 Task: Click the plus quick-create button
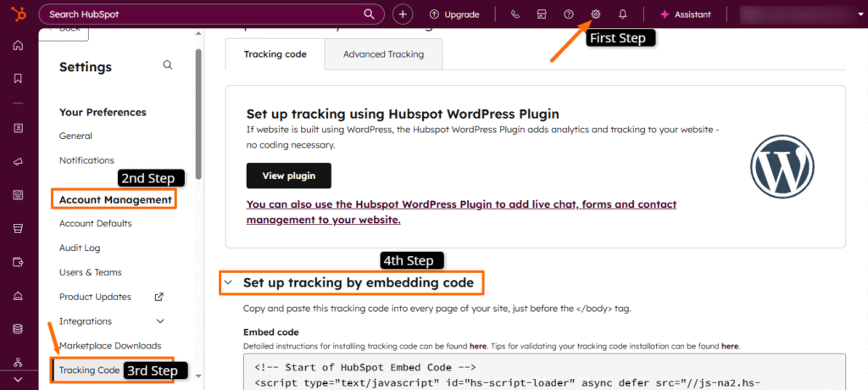click(403, 14)
